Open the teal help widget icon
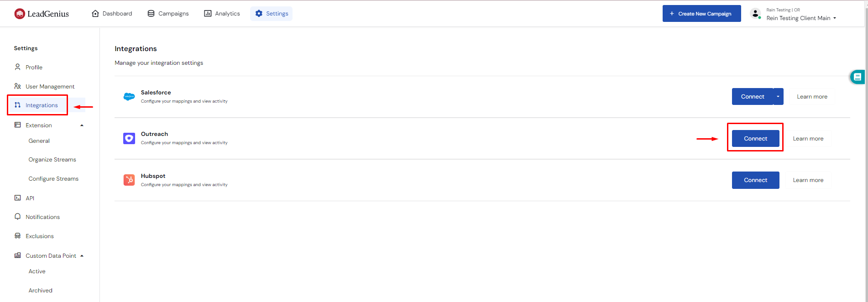Viewport: 868px width, 302px height. point(857,77)
